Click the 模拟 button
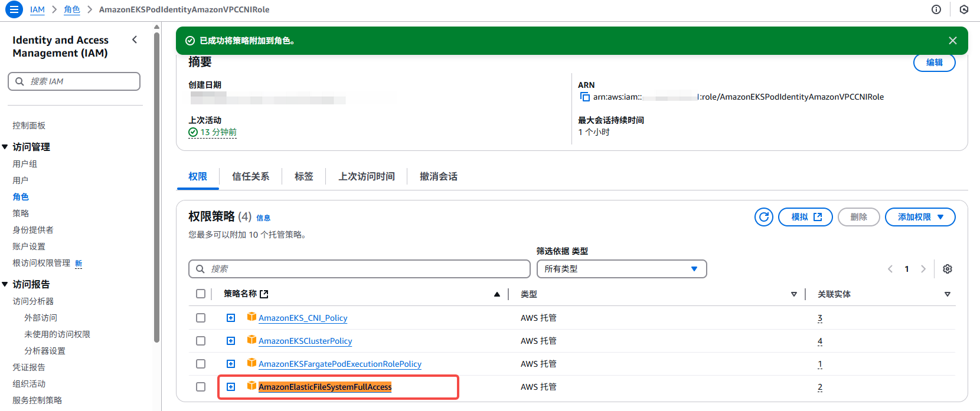Screen dimensions: 980x411 point(805,217)
